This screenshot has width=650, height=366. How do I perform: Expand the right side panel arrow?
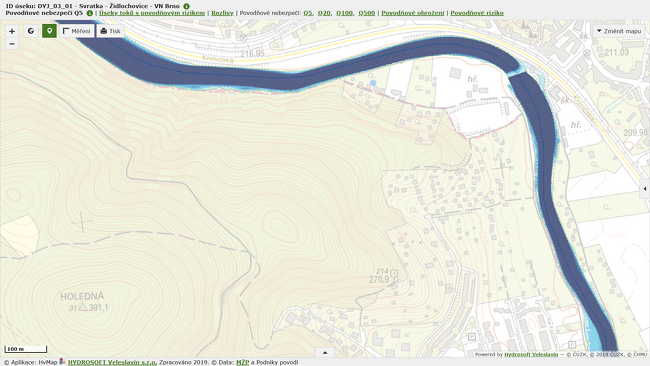pos(645,189)
